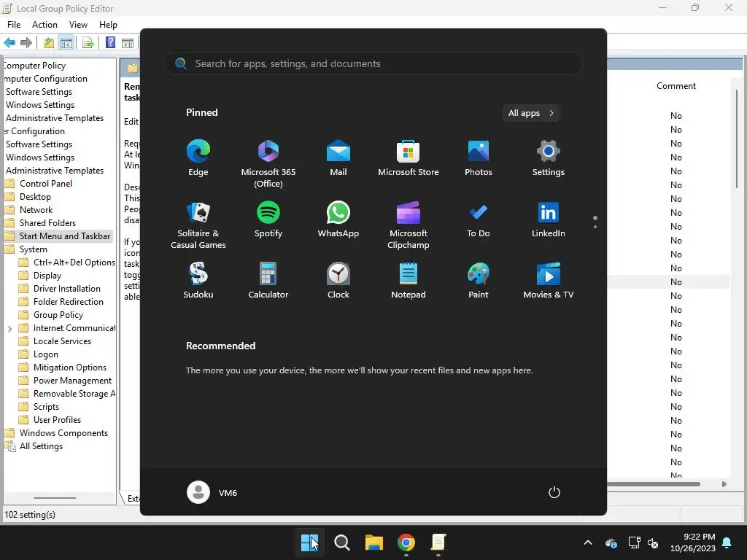Launch Notepad from pinned apps
The height and width of the screenshot is (560, 747).
click(409, 281)
